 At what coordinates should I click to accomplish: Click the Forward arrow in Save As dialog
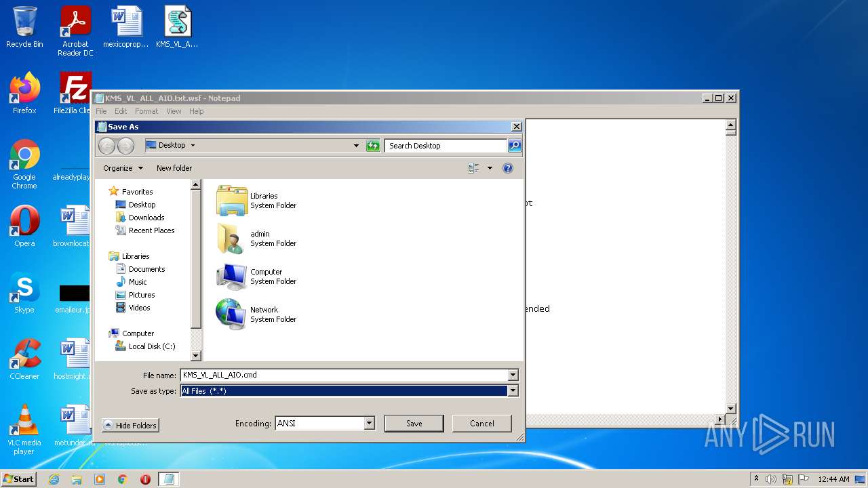(x=125, y=146)
